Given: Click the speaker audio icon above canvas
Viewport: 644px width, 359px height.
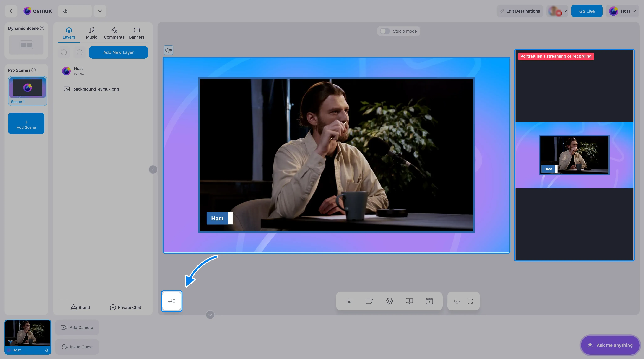Looking at the screenshot, I should point(168,50).
